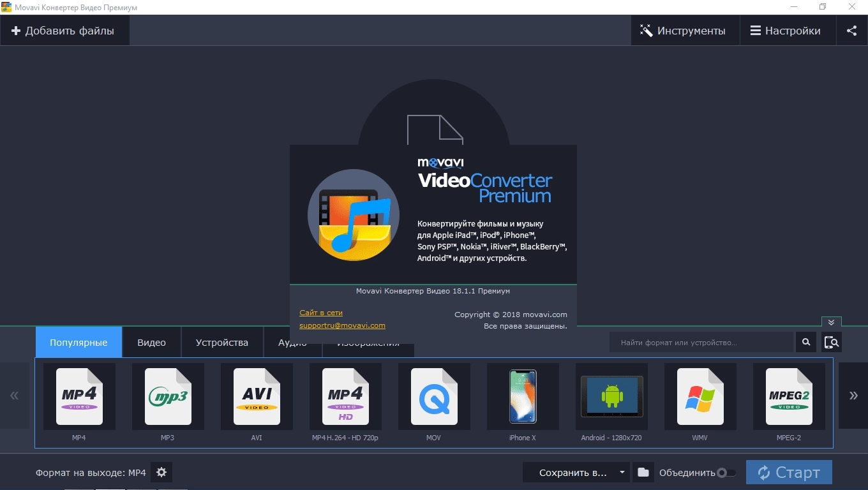Click the version text Movavi Конвертер Видео 18.1.1

tap(433, 291)
